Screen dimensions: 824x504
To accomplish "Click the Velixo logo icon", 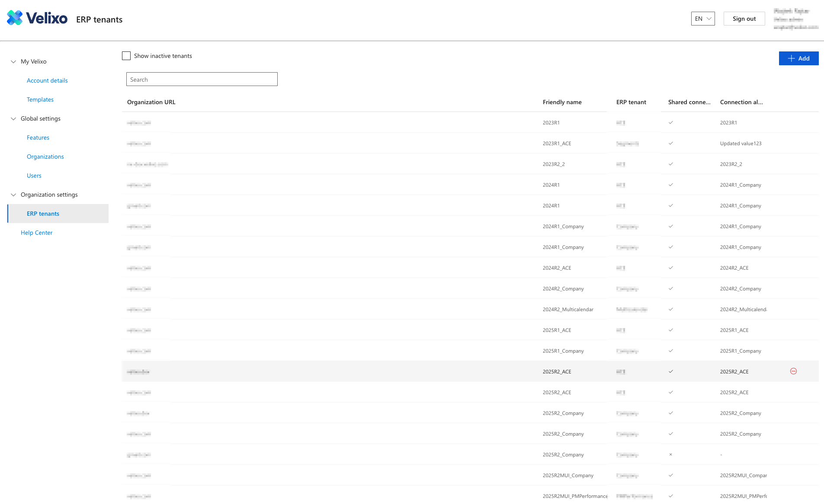I will tap(14, 18).
